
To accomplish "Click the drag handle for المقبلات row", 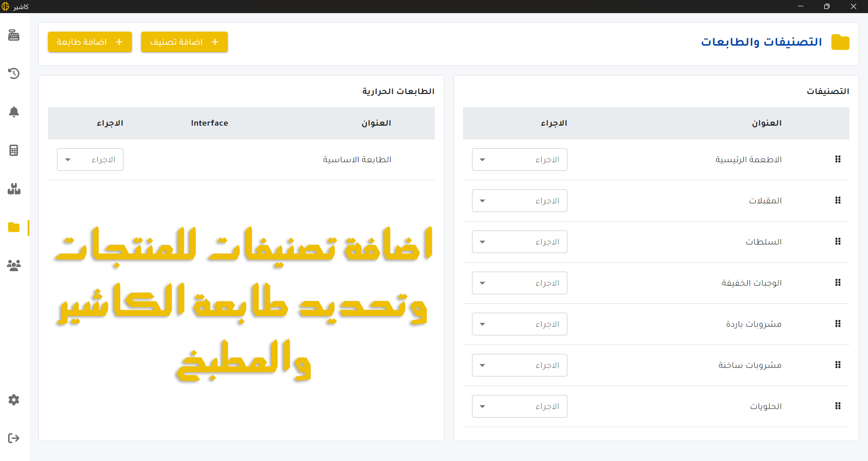I will click(838, 200).
